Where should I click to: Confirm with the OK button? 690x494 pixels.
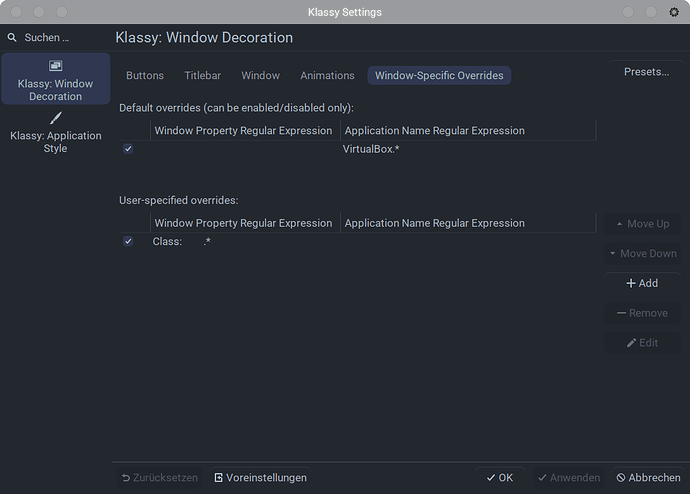499,478
